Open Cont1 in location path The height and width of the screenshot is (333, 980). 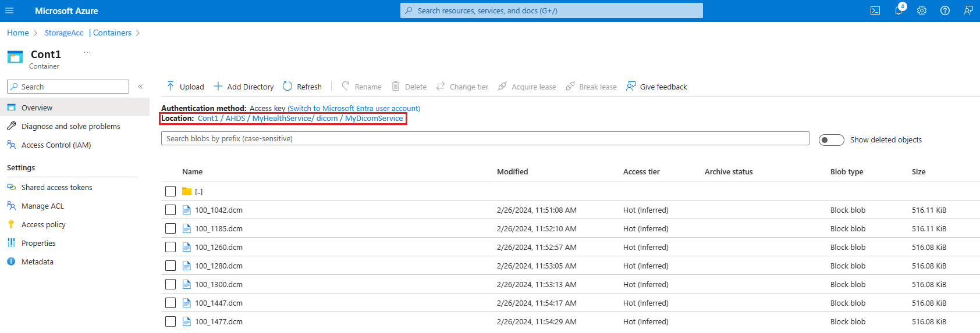[x=208, y=118]
